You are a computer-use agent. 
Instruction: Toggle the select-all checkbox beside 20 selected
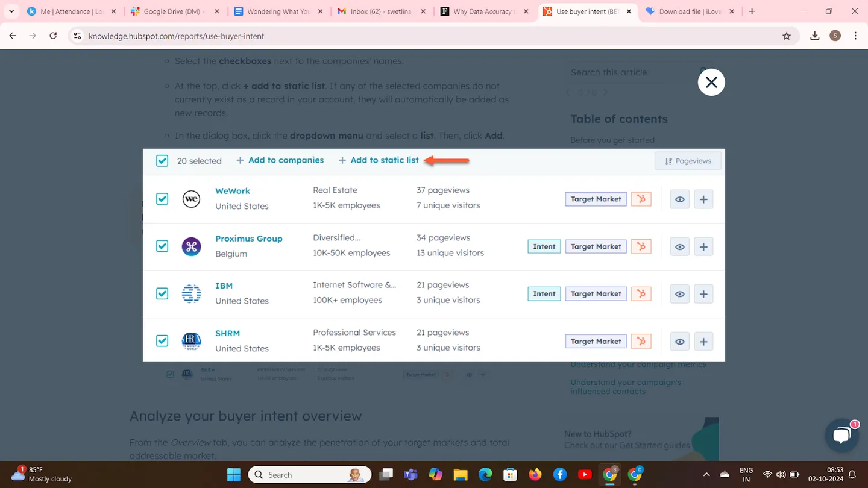coord(162,161)
